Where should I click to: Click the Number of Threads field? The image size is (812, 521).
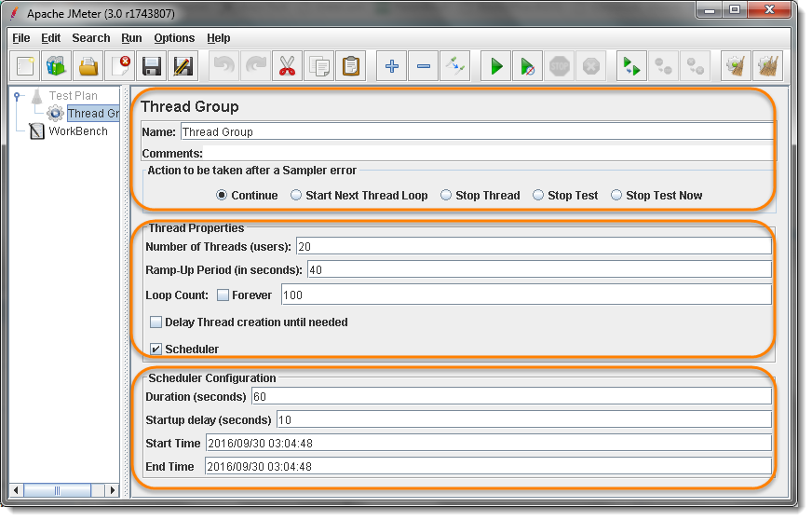tap(534, 247)
